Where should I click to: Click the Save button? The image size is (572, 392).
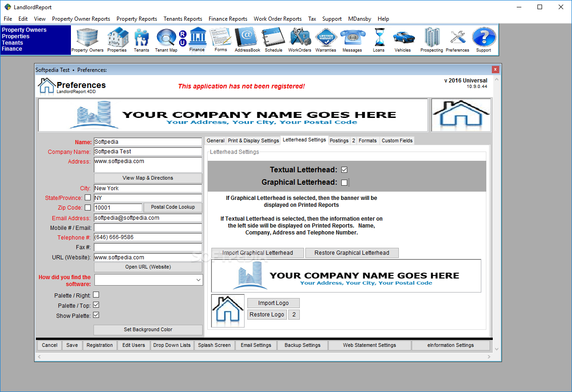[72, 345]
